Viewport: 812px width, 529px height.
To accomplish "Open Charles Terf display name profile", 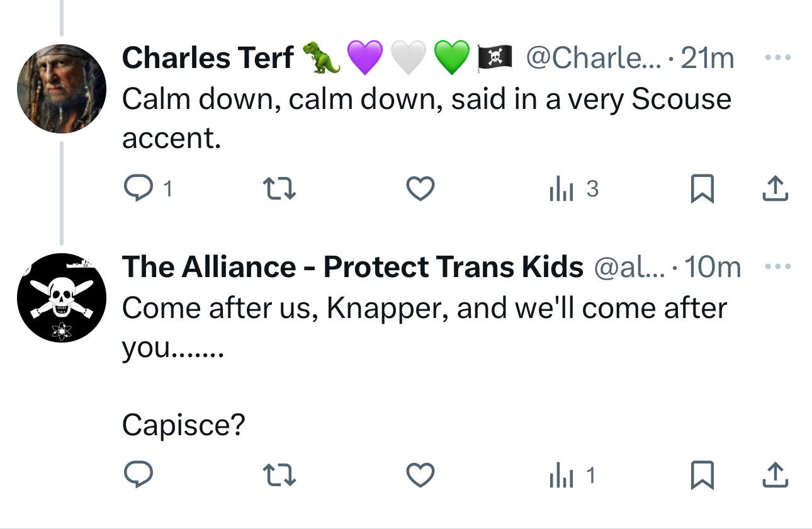I will pos(208,58).
